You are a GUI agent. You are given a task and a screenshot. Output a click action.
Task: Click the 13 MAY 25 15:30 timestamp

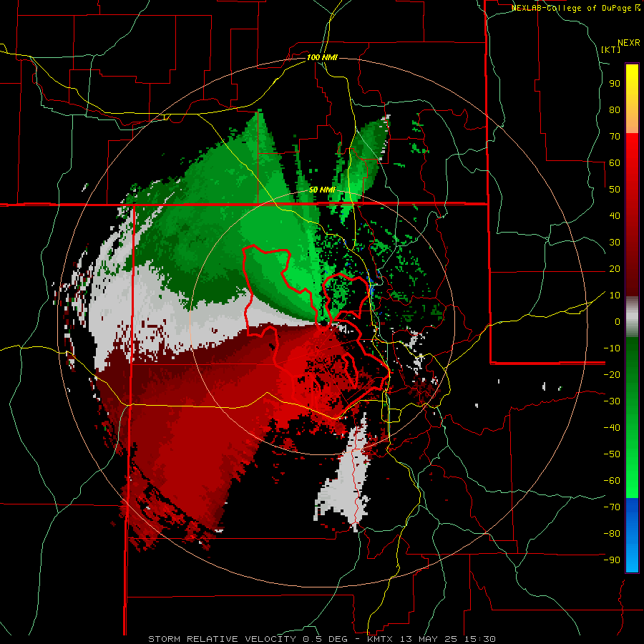point(447,639)
